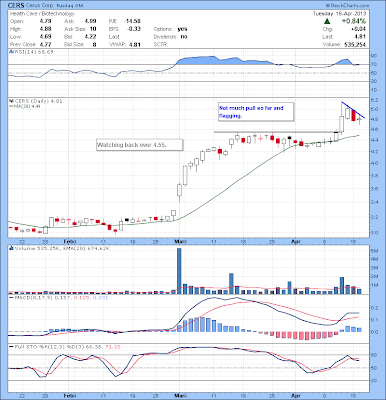Click the 'Not much pull so far' annotation
386x400 pixels.
coord(256,112)
